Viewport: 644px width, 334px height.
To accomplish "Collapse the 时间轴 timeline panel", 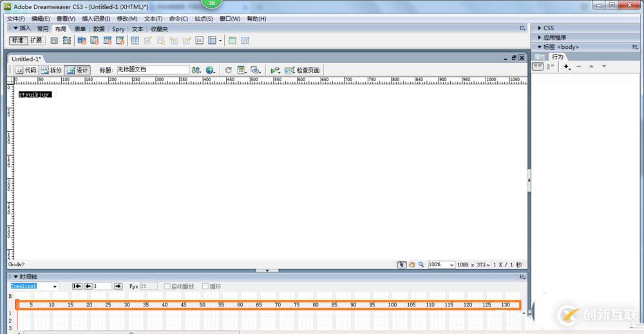I will click(15, 277).
